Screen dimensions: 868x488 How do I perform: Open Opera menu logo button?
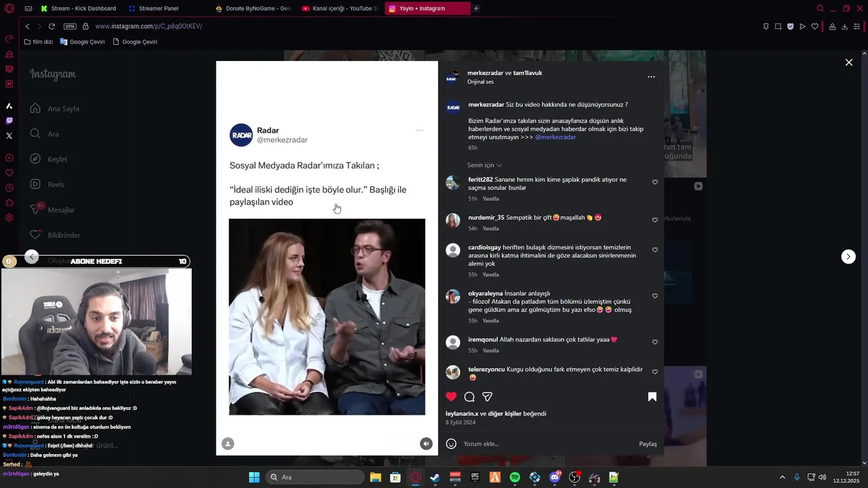pyautogui.click(x=9, y=9)
